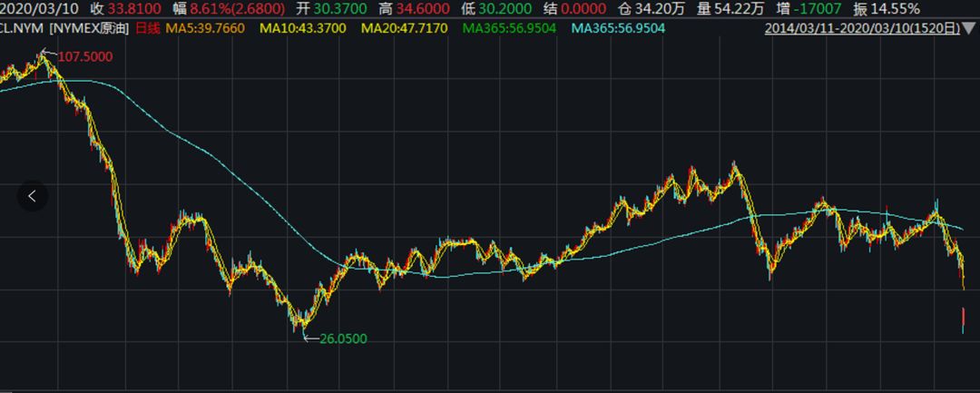The width and height of the screenshot is (980, 393).
Task: Open the date range dropdown triangle
Action: 970,28
